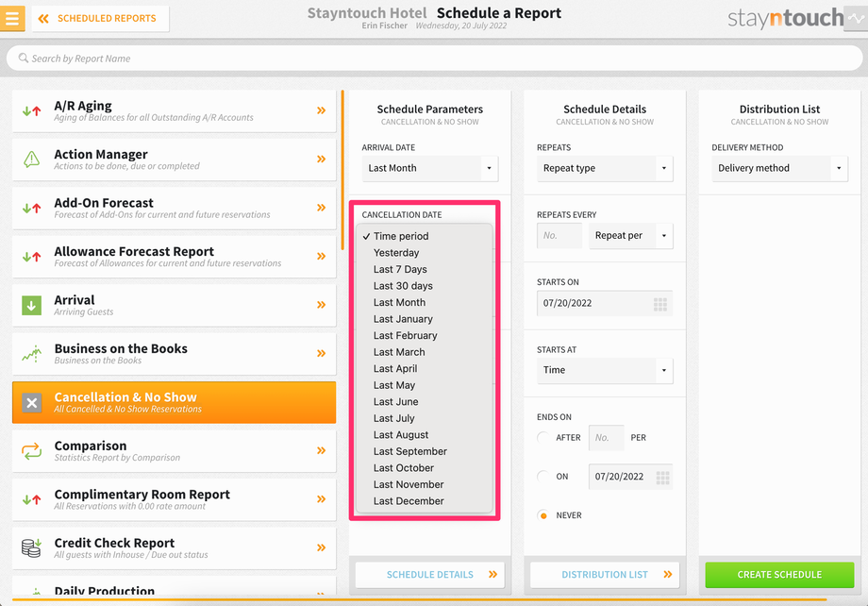868x606 pixels.
Task: Open the Delivery method dropdown
Action: pos(780,168)
